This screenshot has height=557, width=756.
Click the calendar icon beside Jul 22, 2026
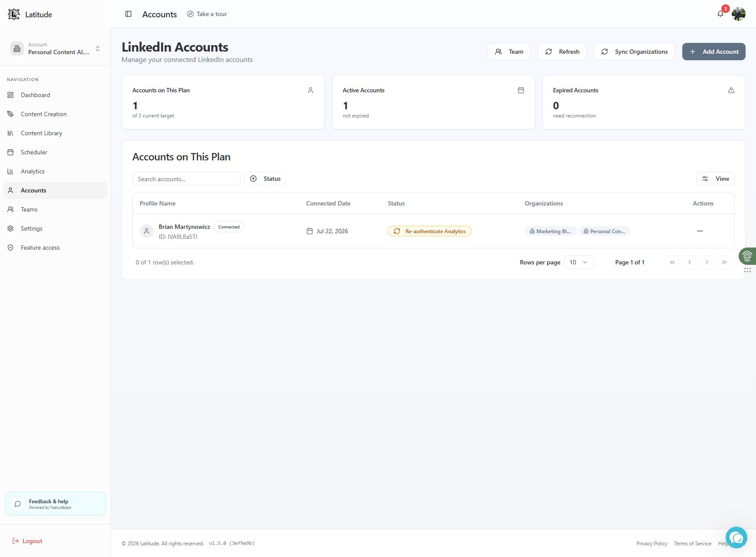click(x=310, y=231)
